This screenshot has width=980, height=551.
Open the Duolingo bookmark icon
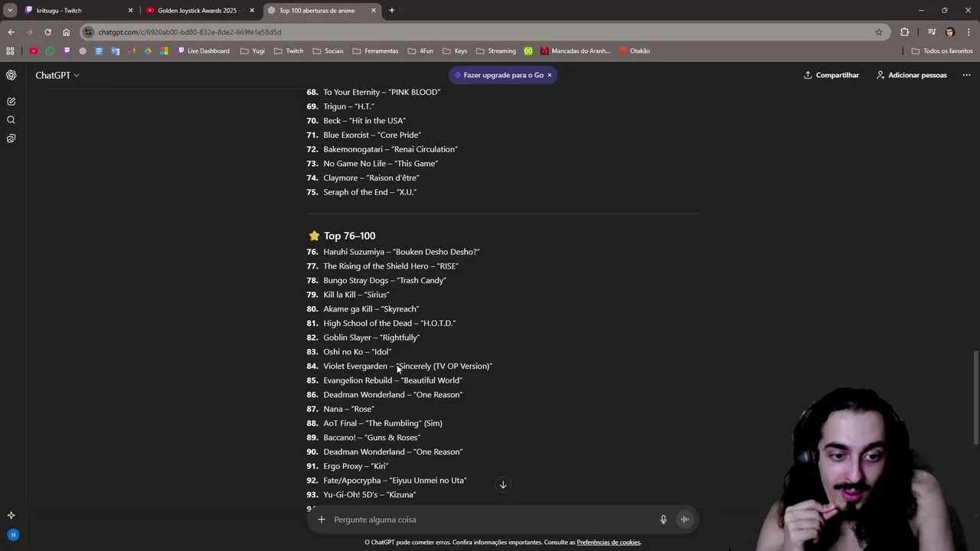[528, 51]
